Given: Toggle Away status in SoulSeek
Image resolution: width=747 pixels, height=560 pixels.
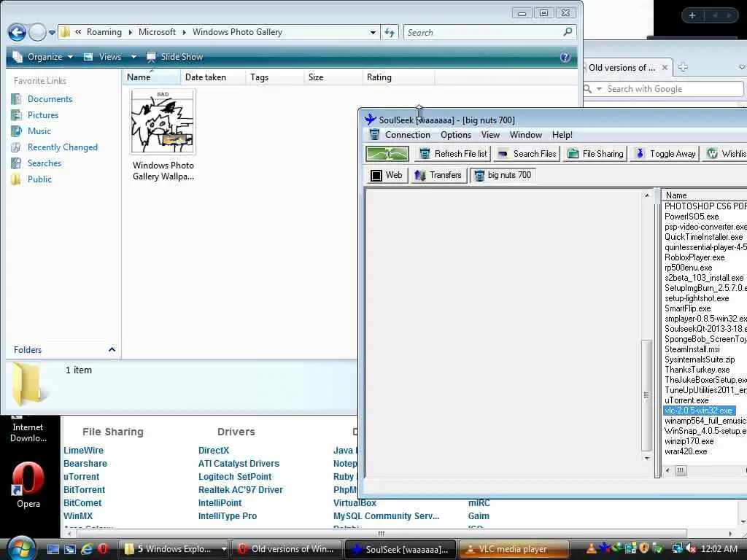Looking at the screenshot, I should tap(665, 154).
